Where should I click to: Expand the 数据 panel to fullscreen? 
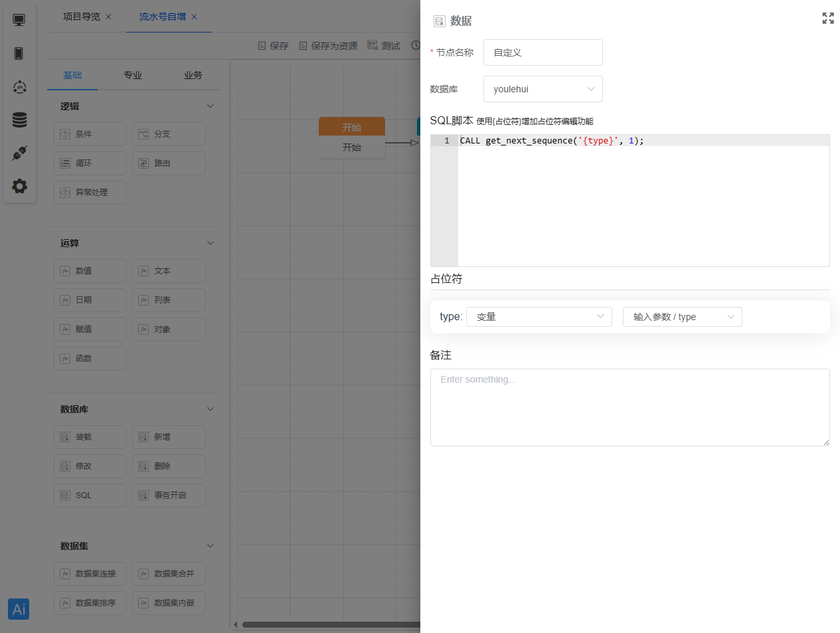tap(827, 19)
